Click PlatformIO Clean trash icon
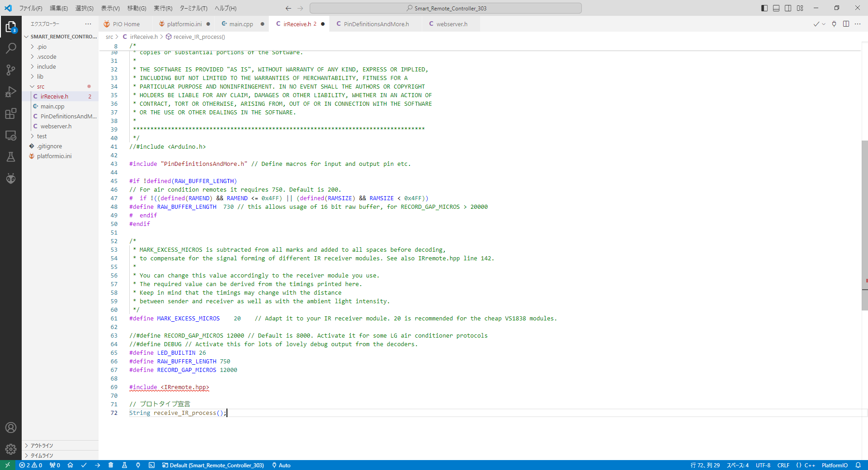Image resolution: width=868 pixels, height=470 pixels. (x=111, y=465)
